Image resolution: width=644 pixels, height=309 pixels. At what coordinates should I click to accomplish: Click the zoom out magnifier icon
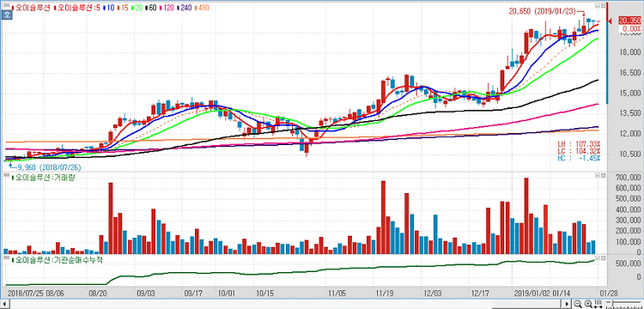(x=578, y=304)
